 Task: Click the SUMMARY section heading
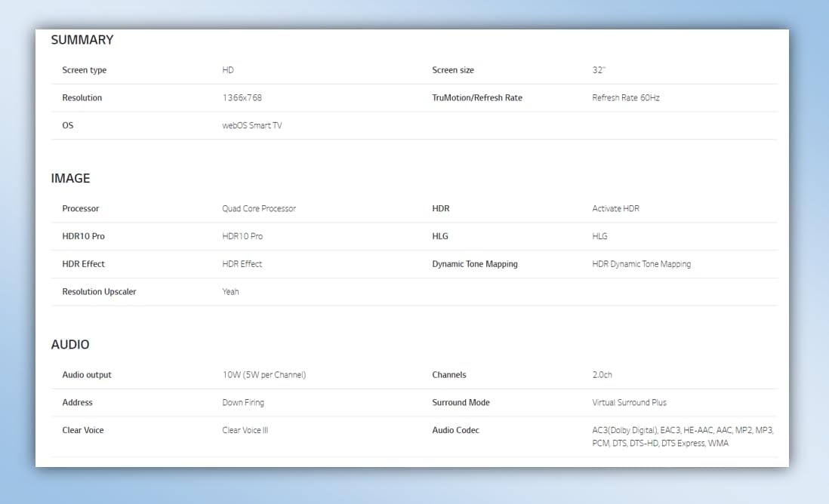(82, 40)
